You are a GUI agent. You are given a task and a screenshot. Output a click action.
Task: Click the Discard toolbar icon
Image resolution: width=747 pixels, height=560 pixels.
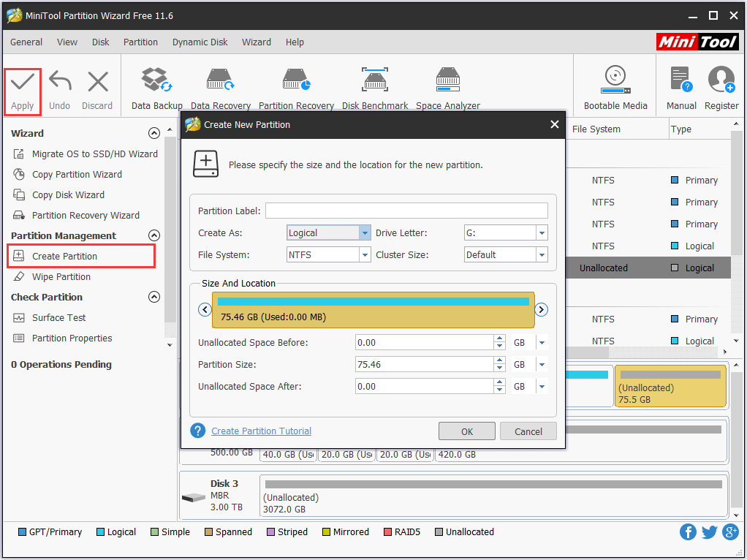[x=97, y=91]
